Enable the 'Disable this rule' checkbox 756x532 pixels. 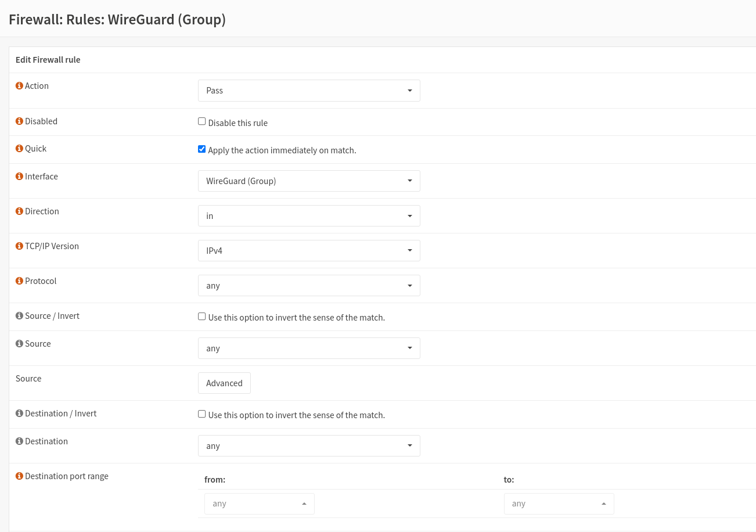(x=202, y=121)
